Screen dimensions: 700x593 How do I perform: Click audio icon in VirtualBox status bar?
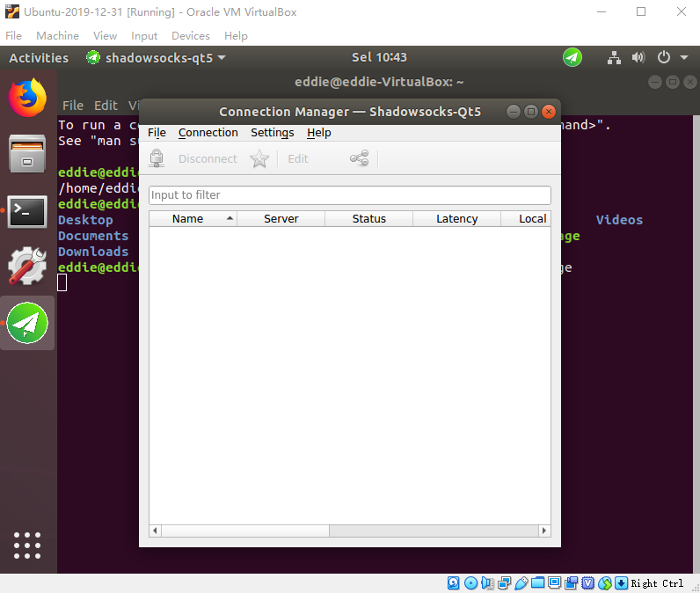tap(487, 582)
